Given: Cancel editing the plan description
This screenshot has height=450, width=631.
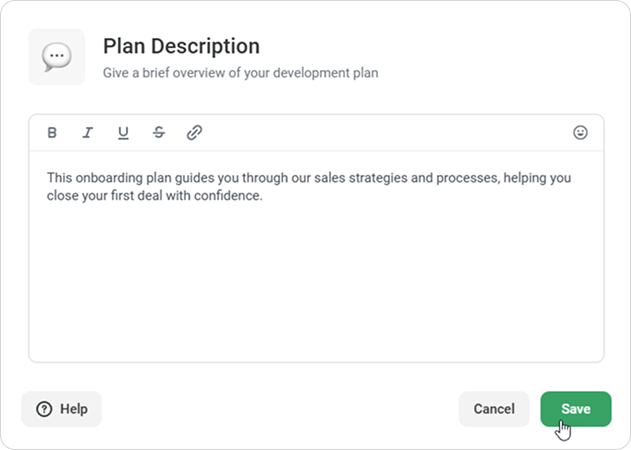Looking at the screenshot, I should click(494, 409).
